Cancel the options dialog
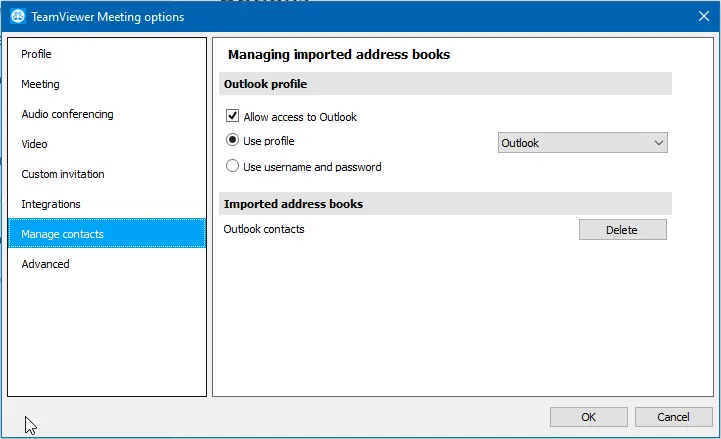Viewport: 721px width, 439px height. coord(673,417)
